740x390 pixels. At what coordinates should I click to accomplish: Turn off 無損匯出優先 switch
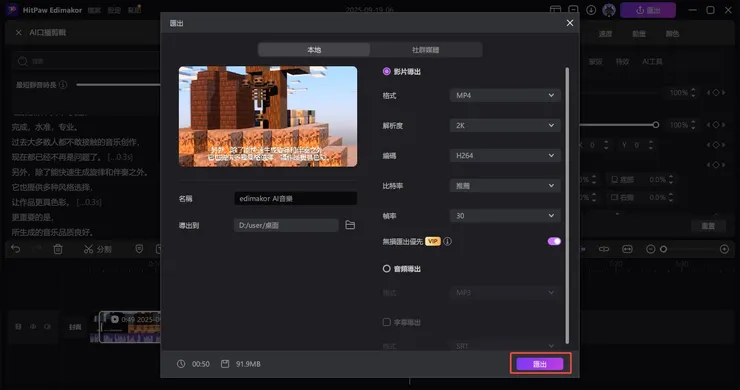pos(554,241)
